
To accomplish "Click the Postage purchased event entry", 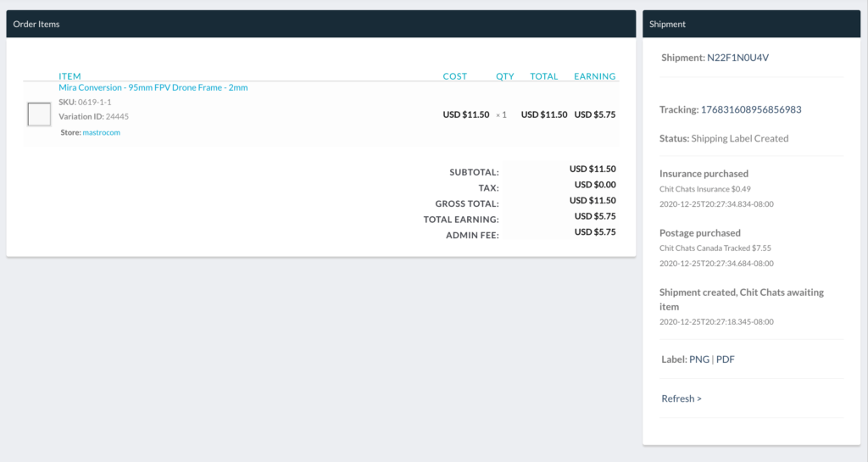I will (699, 233).
